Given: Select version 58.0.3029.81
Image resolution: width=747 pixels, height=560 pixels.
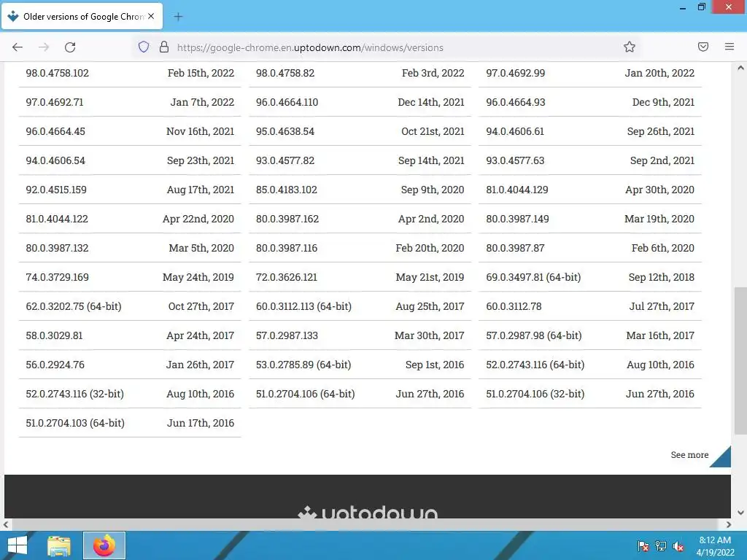Looking at the screenshot, I should click(x=130, y=335).
